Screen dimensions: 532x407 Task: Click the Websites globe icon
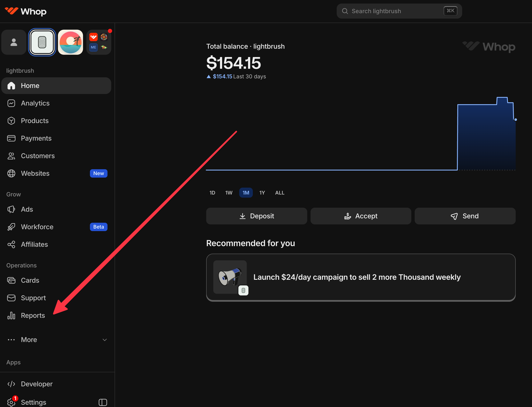11,173
